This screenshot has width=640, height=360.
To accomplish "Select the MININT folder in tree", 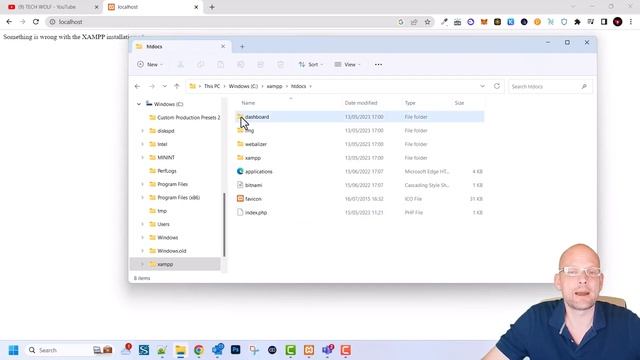I will coord(162,158).
